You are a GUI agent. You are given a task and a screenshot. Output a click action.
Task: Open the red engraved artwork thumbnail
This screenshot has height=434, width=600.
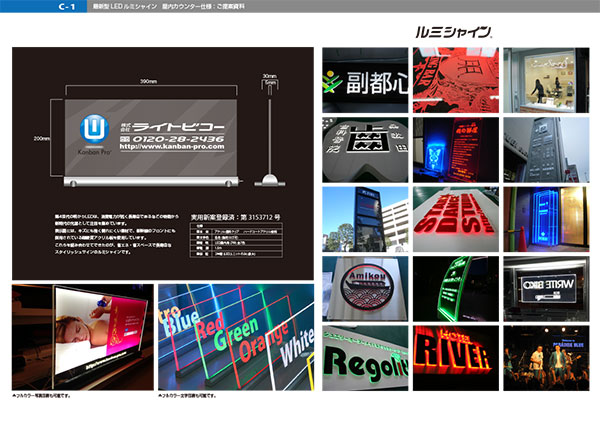click(456, 80)
